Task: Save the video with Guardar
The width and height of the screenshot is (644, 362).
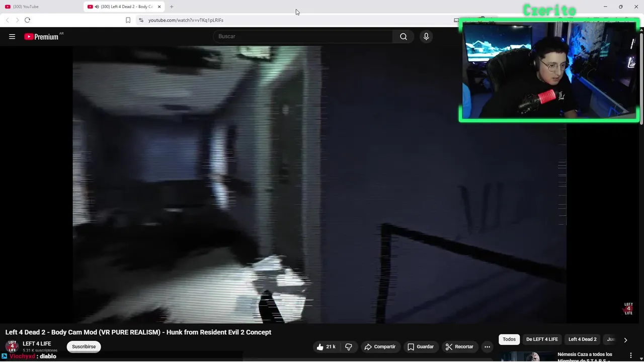Action: coord(421,347)
